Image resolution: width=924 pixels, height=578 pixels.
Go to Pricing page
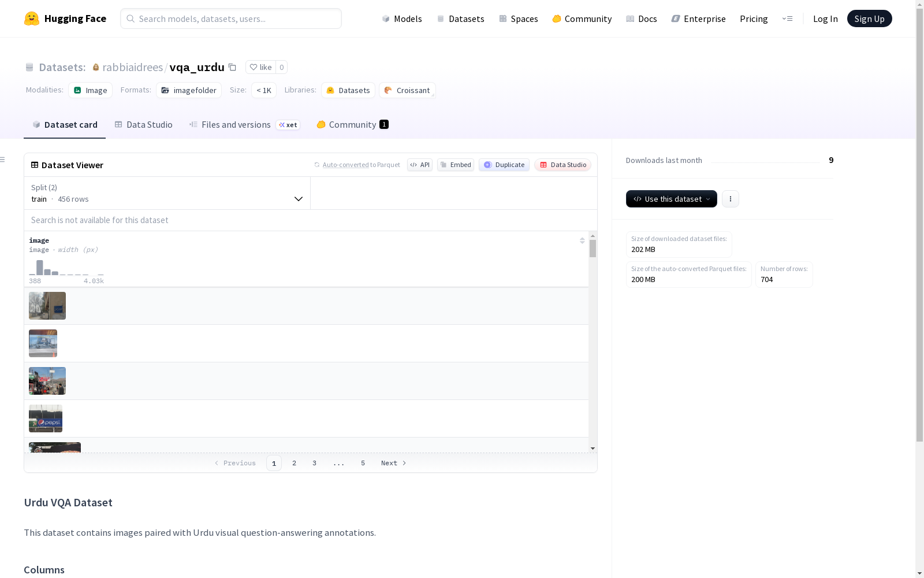pos(754,18)
